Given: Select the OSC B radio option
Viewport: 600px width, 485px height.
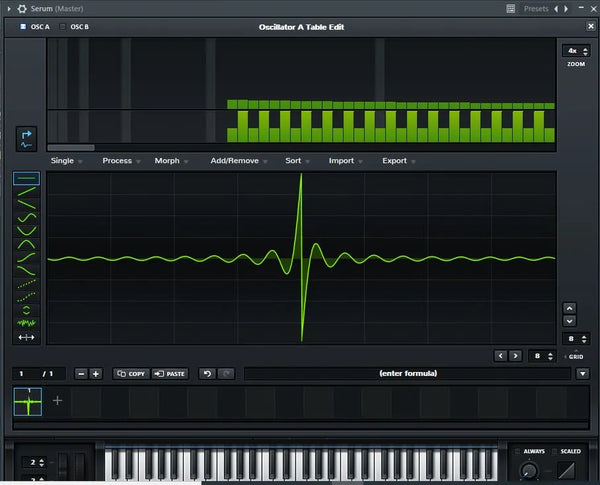Looking at the screenshot, I should [64, 27].
